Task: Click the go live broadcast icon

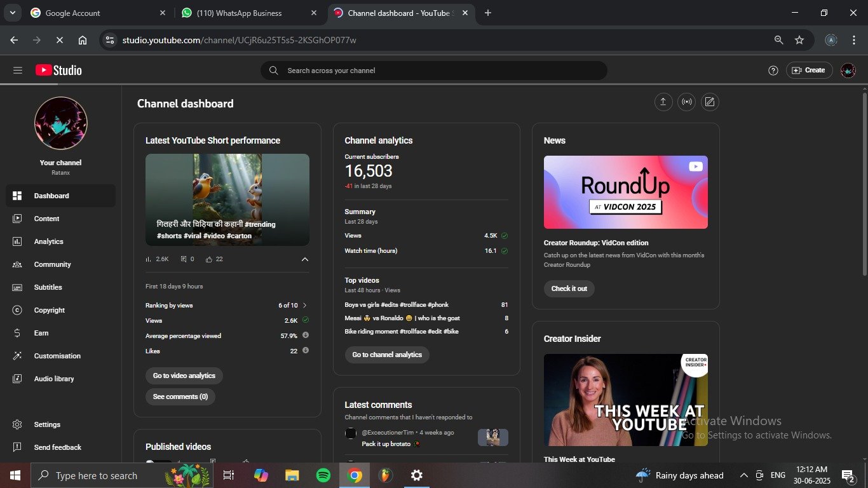Action: click(686, 102)
